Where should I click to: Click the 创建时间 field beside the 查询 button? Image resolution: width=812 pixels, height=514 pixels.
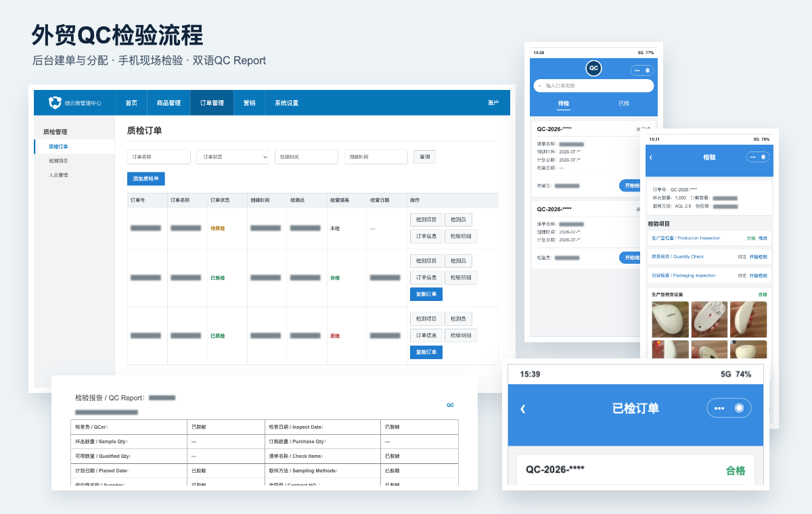tap(376, 157)
